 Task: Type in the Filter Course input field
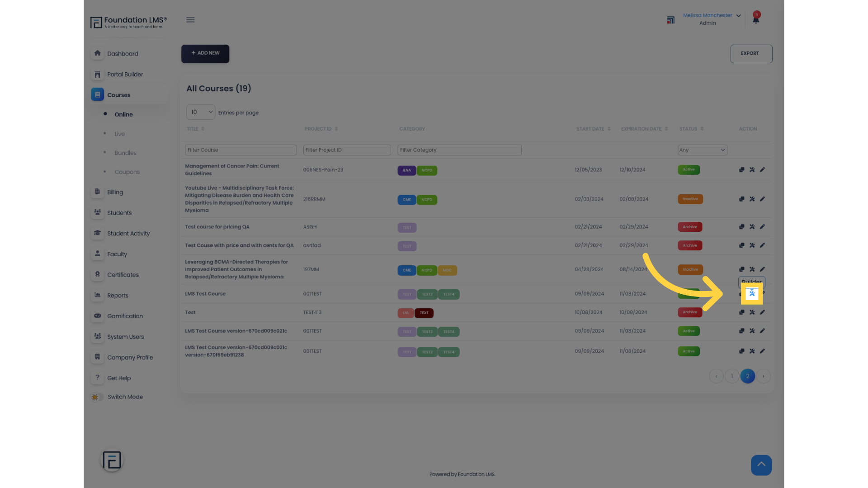click(240, 150)
